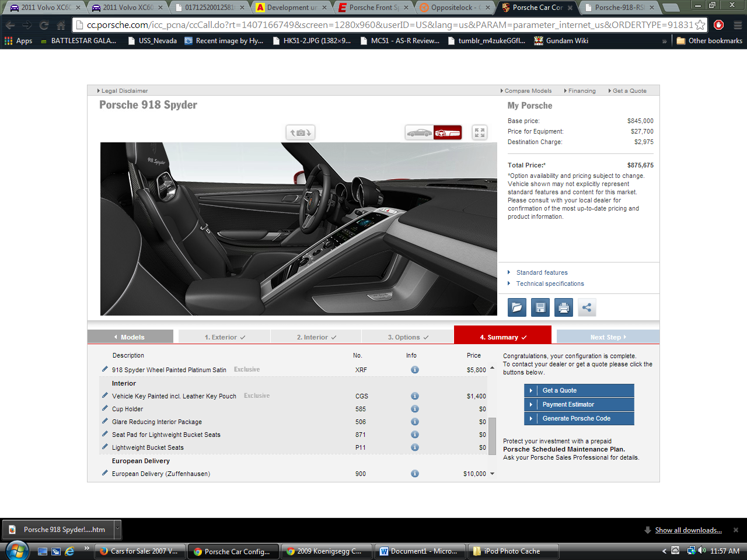Show info for Seat Pad 871
Screen dimensions: 747x560
[x=414, y=435]
